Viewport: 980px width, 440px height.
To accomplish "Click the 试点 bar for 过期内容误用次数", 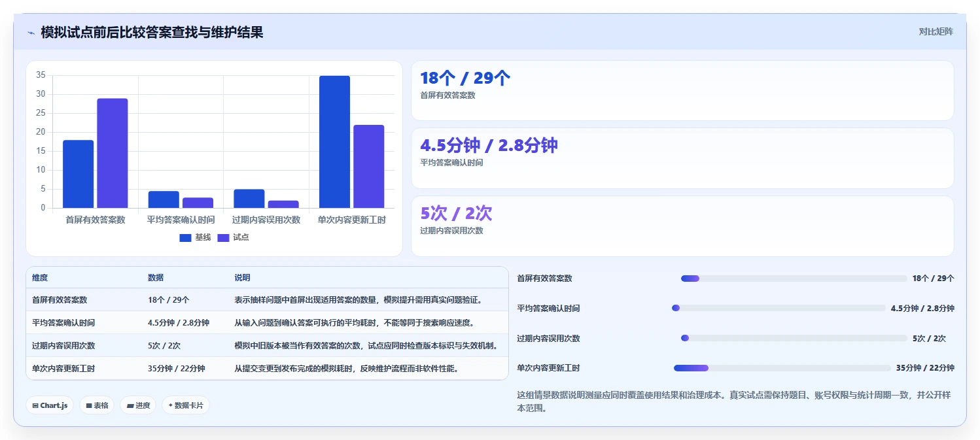I will click(283, 204).
